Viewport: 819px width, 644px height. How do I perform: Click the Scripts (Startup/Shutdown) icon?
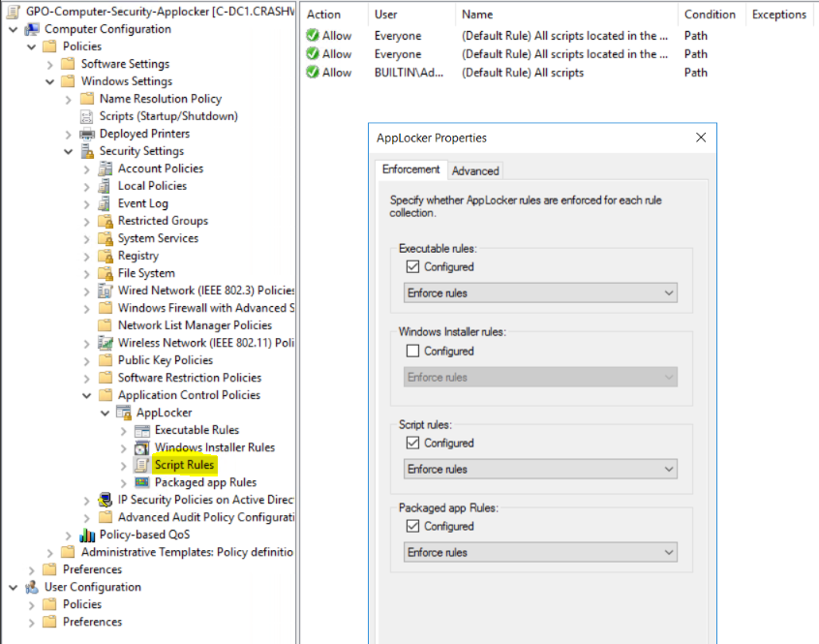coord(87,116)
